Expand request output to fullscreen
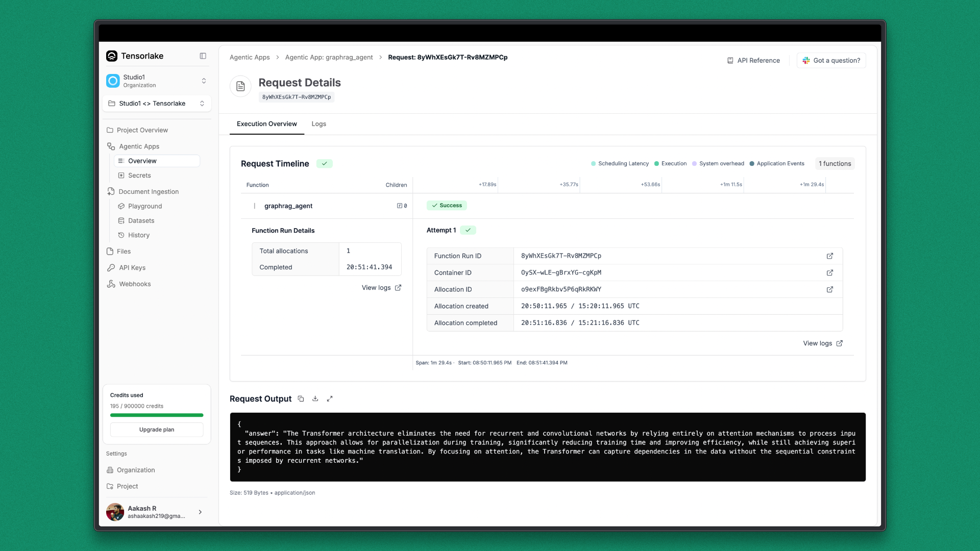Image resolution: width=980 pixels, height=551 pixels. (330, 399)
